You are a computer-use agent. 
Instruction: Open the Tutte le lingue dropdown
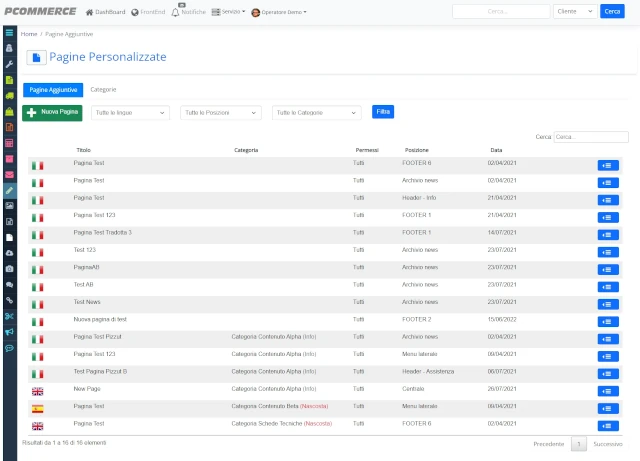[130, 113]
